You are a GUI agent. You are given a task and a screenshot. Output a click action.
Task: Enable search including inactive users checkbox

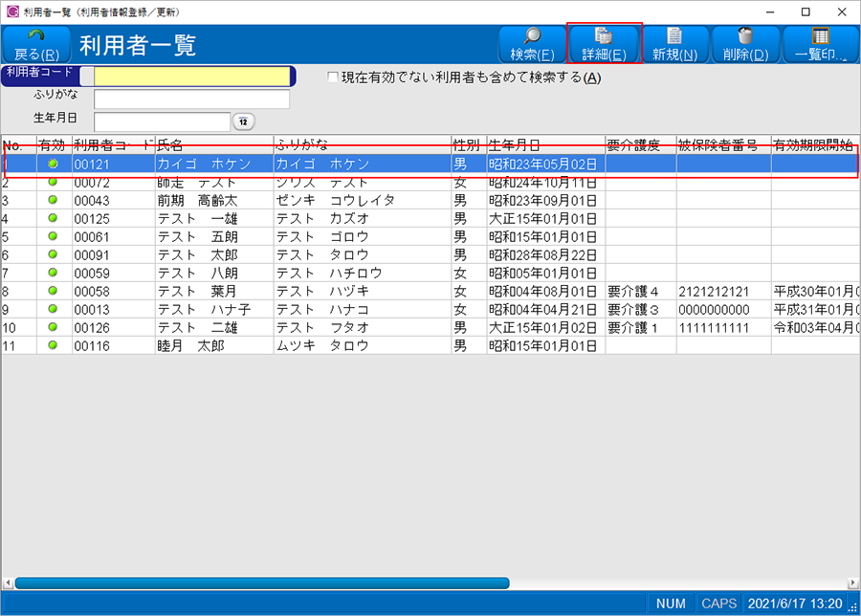(333, 77)
